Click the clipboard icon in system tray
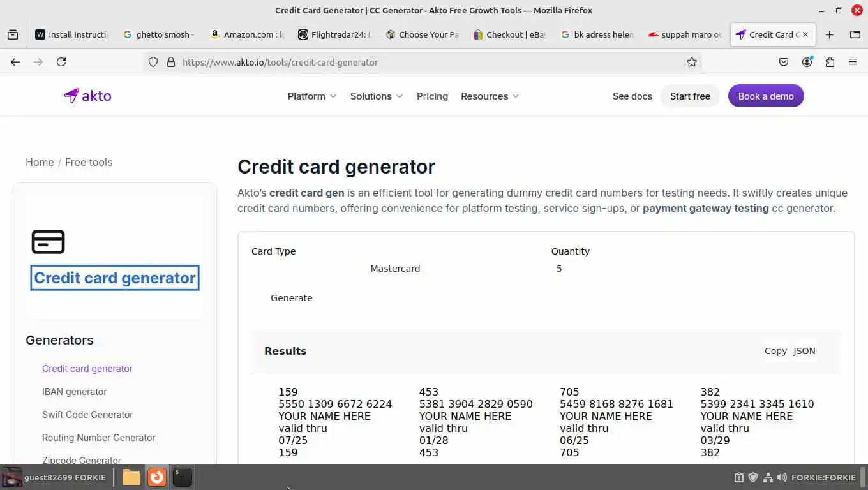This screenshot has width=868, height=490. pos(739,477)
